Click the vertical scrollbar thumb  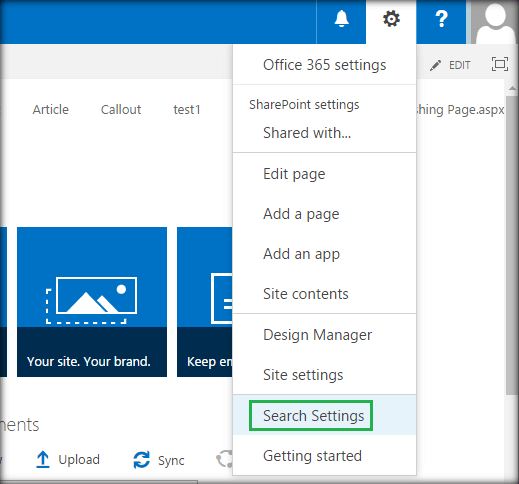click(x=512, y=245)
